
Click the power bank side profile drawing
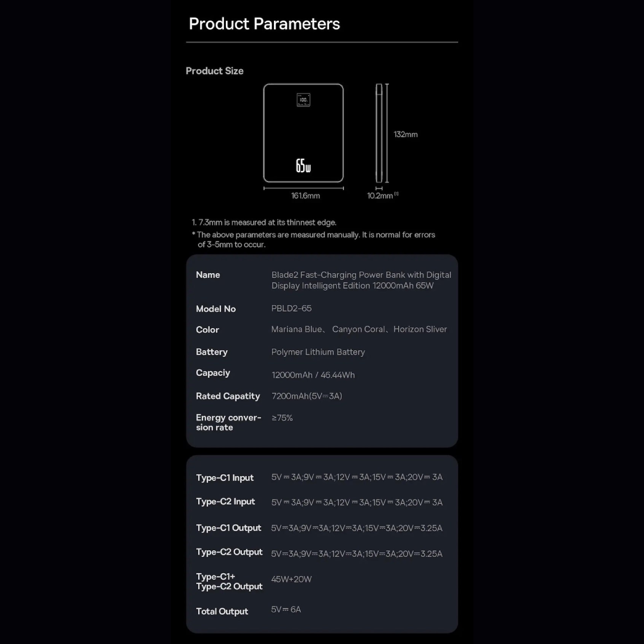click(x=379, y=133)
